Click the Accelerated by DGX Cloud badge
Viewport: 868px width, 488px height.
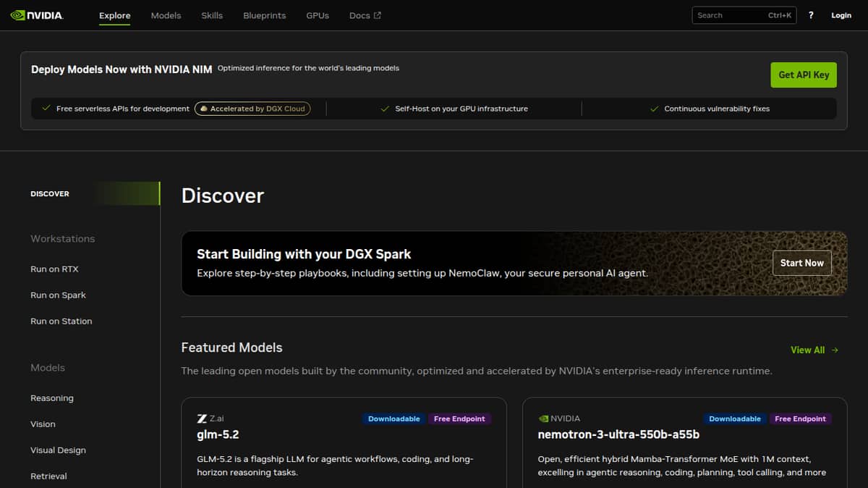pyautogui.click(x=252, y=109)
